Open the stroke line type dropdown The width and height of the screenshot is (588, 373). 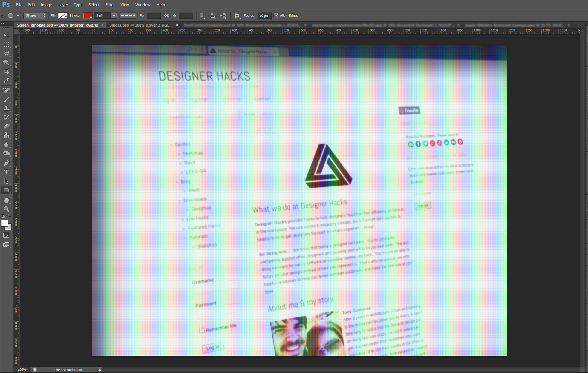click(128, 16)
